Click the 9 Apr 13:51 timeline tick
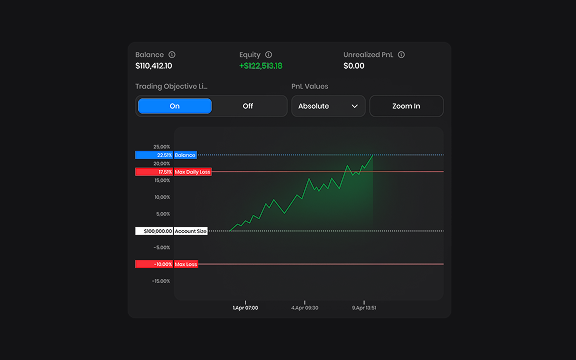This screenshot has height=360, width=576. [x=364, y=308]
